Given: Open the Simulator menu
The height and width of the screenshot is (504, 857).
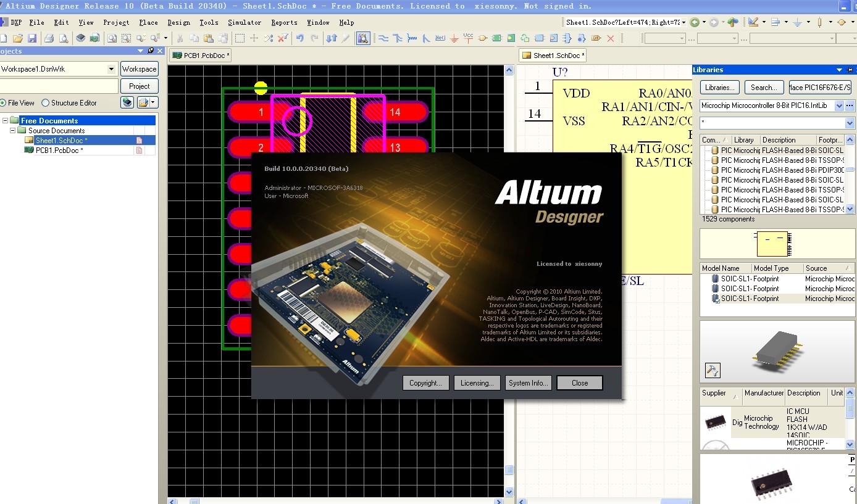Looking at the screenshot, I should tap(245, 22).
